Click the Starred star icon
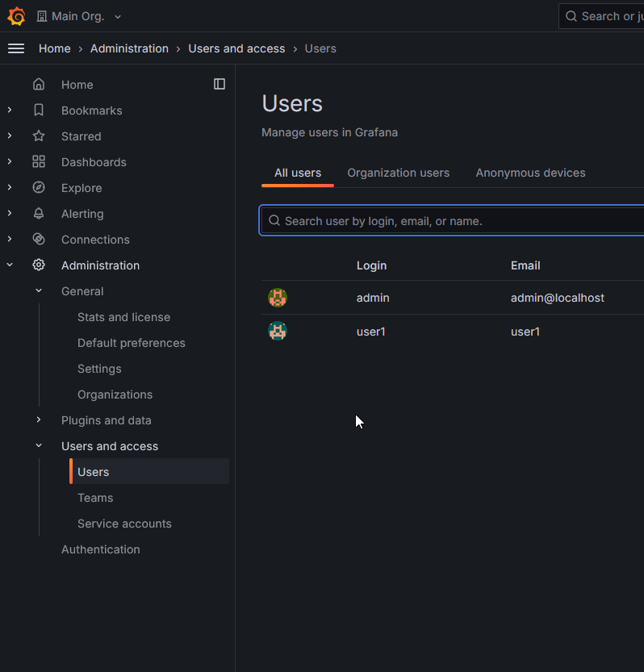The image size is (644, 672). coord(39,136)
